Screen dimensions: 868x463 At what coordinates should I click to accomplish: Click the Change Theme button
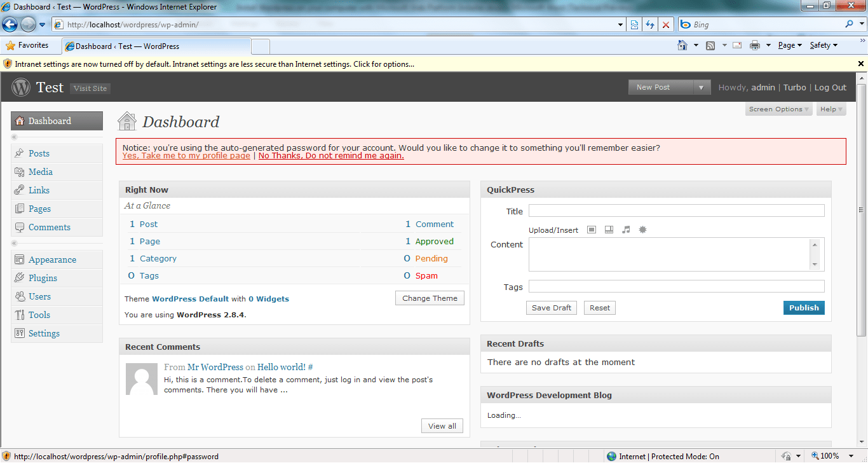click(430, 298)
